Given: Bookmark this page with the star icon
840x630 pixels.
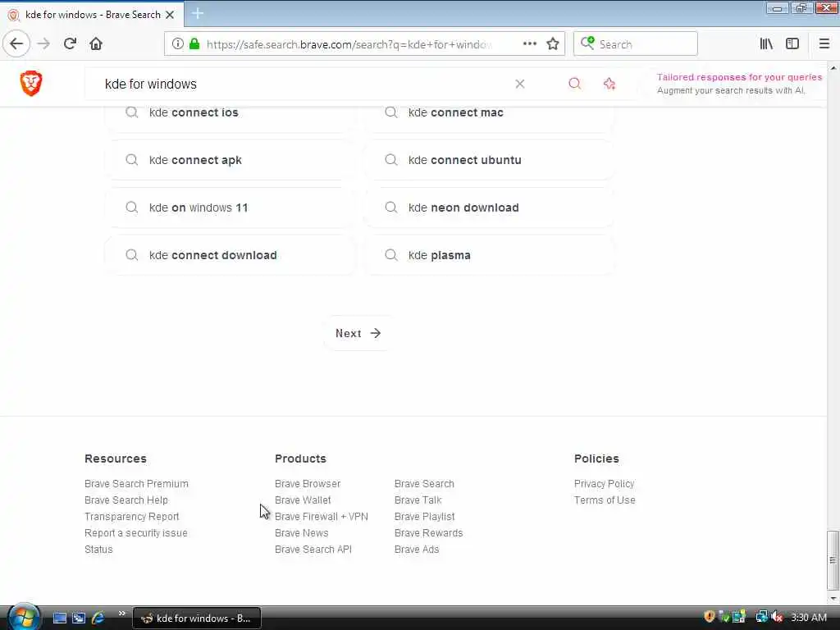Looking at the screenshot, I should click(x=553, y=44).
